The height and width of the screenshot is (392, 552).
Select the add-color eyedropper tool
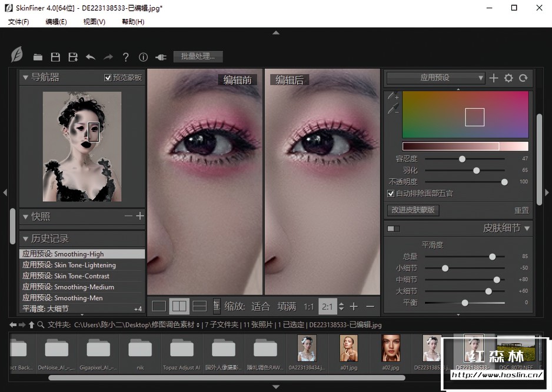coord(393,96)
